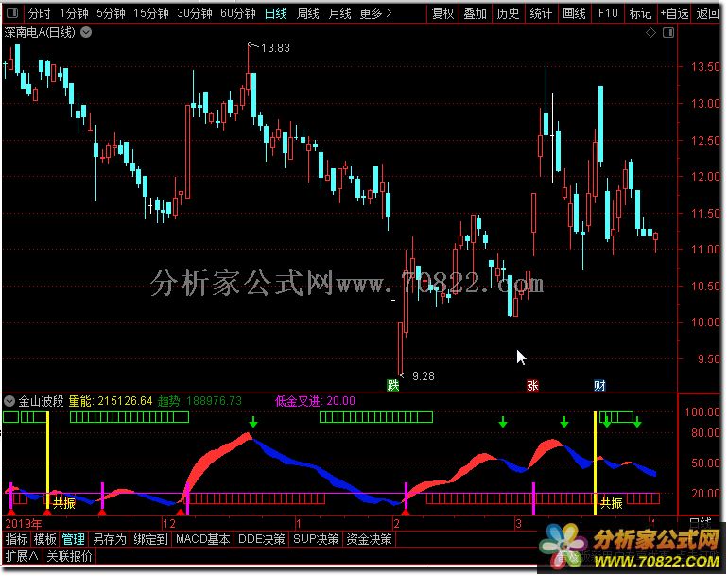Click the 10.00 price axis label
728x576 pixels.
pyautogui.click(x=705, y=322)
